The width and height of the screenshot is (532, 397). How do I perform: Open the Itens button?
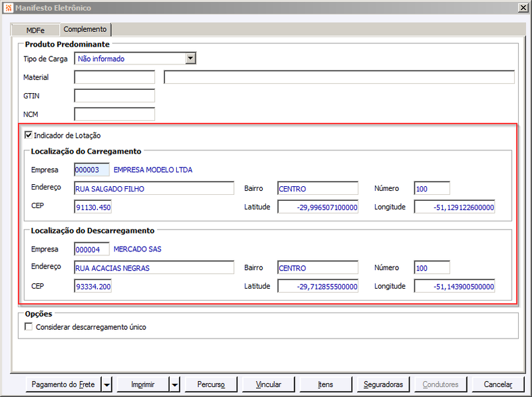(326, 384)
